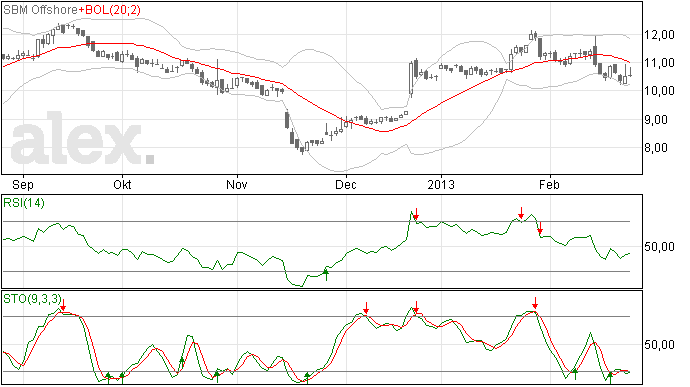The width and height of the screenshot is (690, 387).
Task: Click the 'STO(9,3,3)' panel label
Action: coord(32,299)
